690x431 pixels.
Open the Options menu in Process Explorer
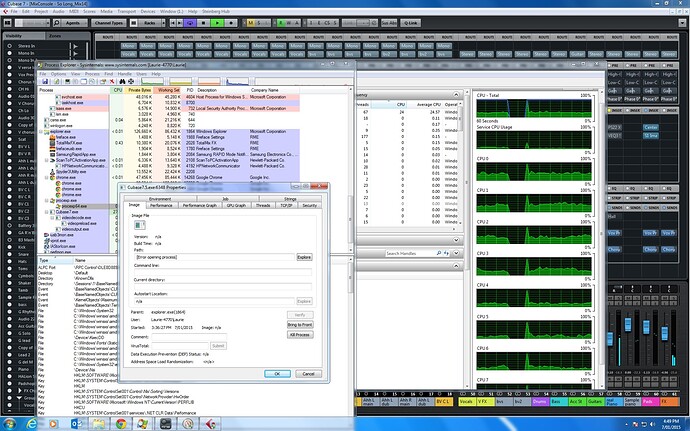(58, 74)
